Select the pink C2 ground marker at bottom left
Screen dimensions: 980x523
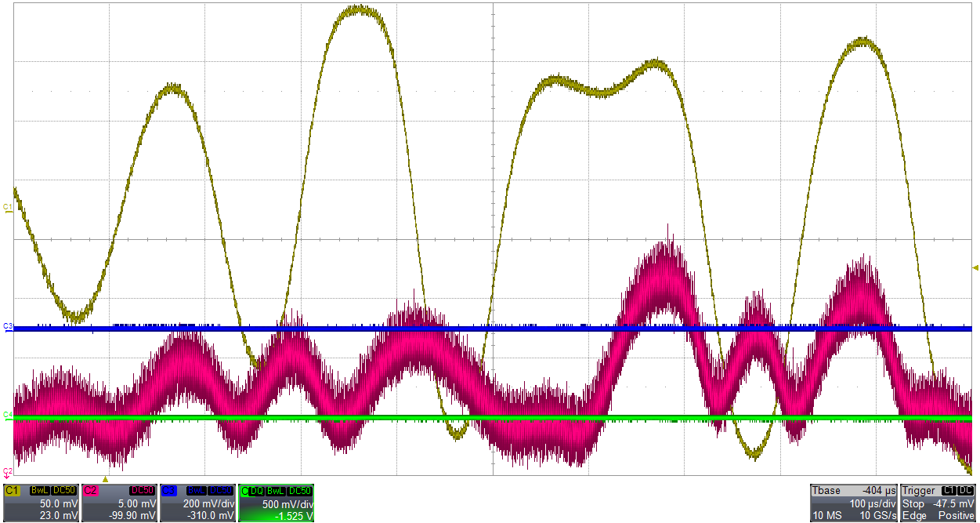click(x=7, y=472)
